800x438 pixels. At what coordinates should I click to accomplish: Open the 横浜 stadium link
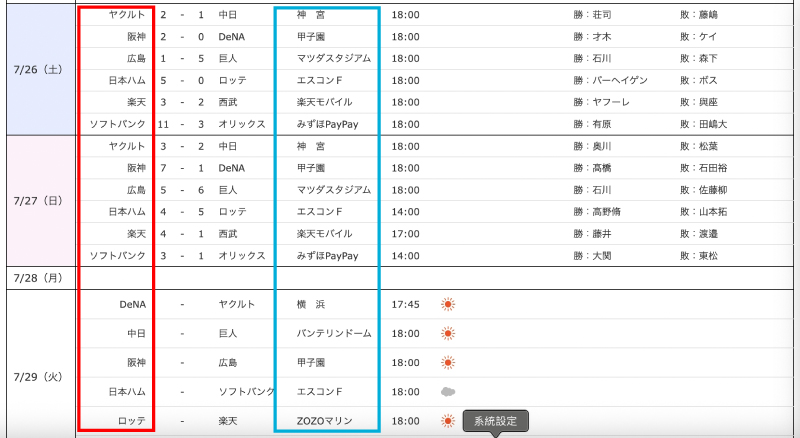point(311,304)
